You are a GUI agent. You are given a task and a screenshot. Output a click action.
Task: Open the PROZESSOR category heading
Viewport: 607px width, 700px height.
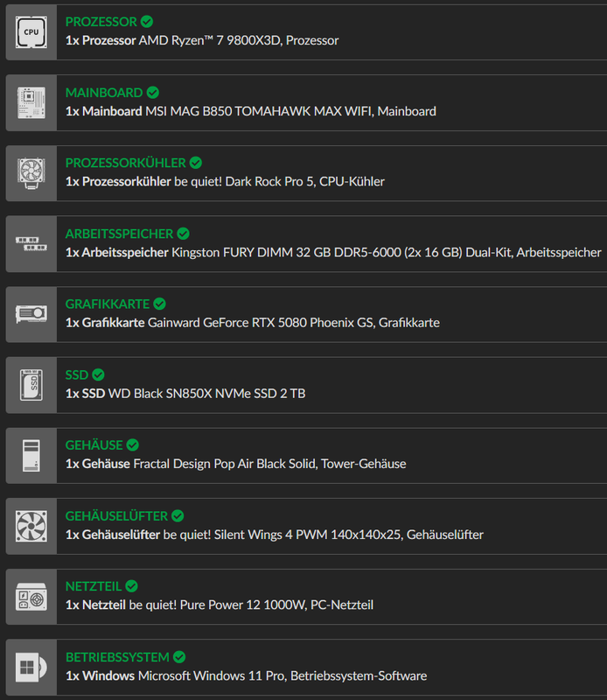pos(101,21)
